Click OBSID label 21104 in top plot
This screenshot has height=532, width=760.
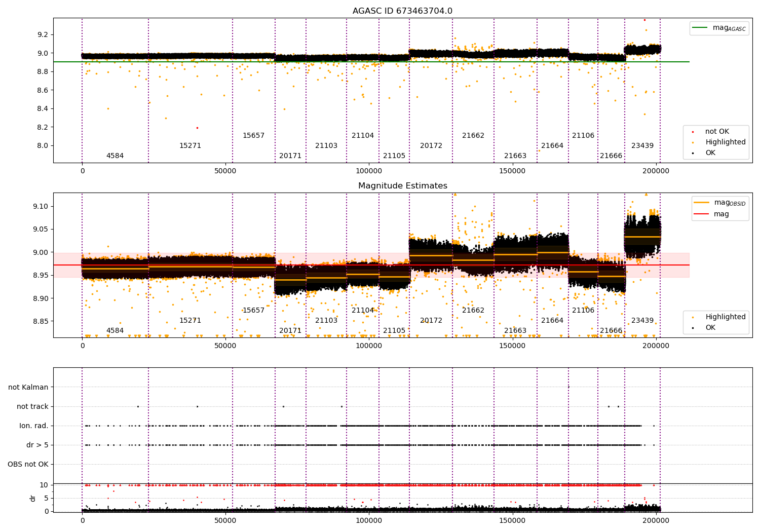tap(363, 136)
